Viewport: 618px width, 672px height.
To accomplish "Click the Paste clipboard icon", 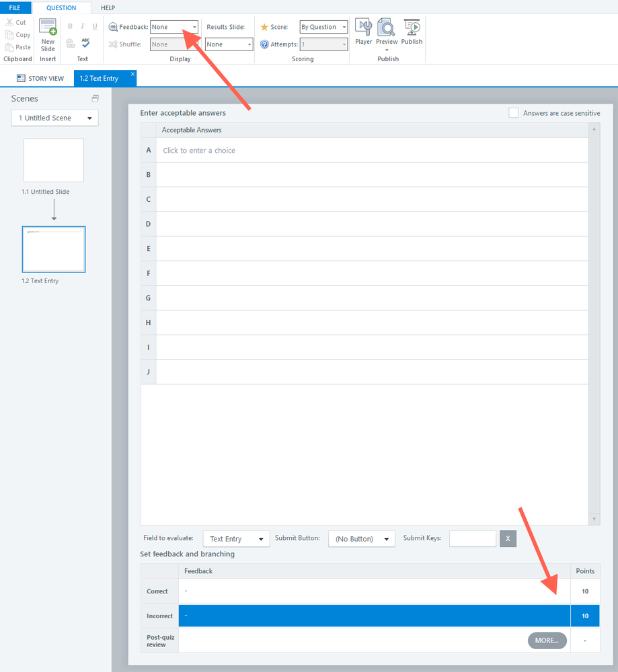I will pyautogui.click(x=9, y=47).
